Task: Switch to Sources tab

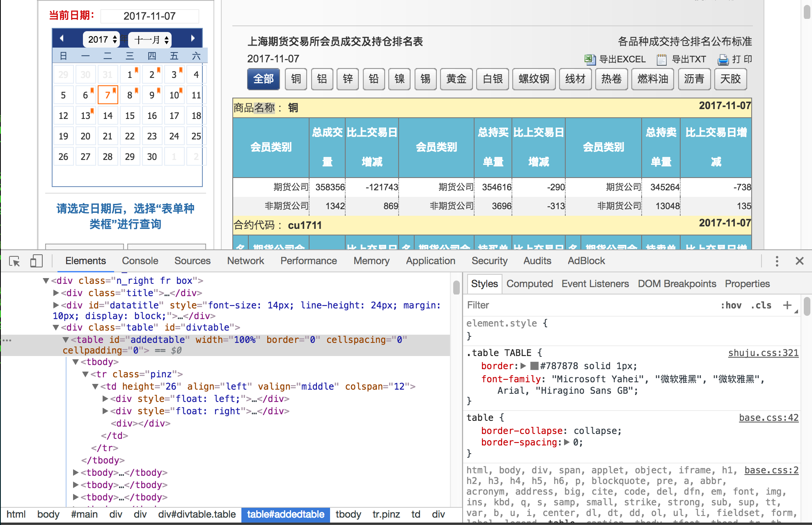Action: pyautogui.click(x=192, y=261)
